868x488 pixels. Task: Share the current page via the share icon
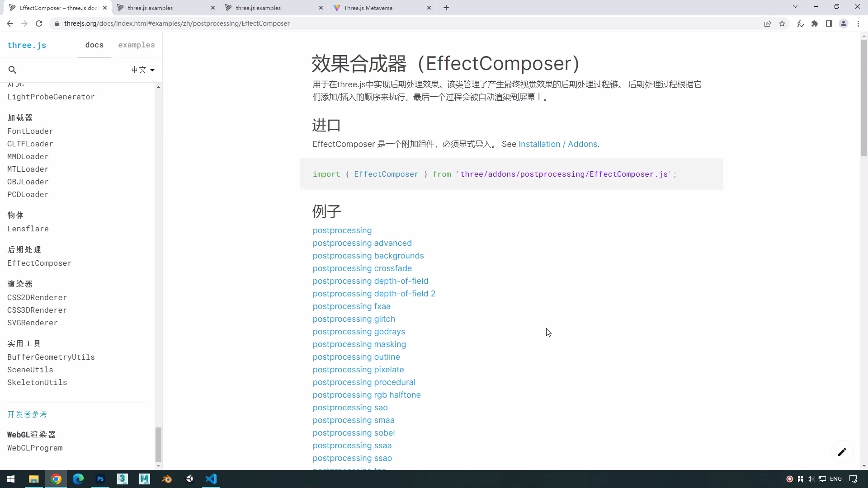[x=768, y=23]
